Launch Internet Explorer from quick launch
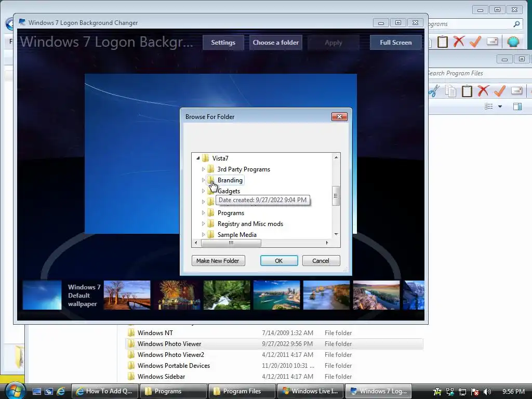This screenshot has width=532, height=399. (61, 391)
